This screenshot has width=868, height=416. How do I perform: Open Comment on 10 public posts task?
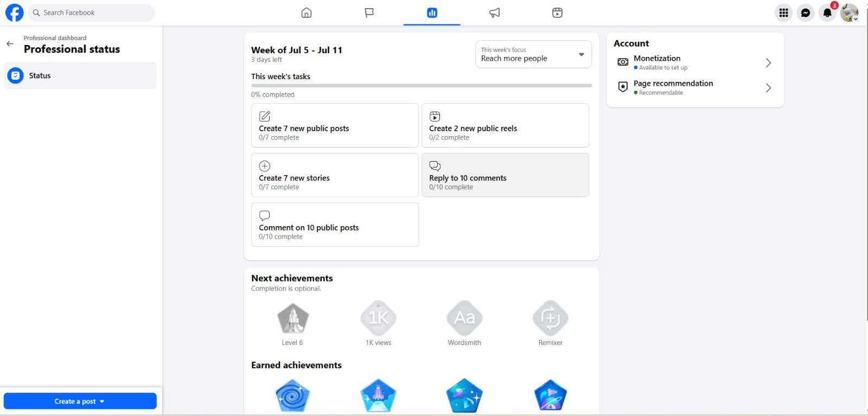[335, 225]
